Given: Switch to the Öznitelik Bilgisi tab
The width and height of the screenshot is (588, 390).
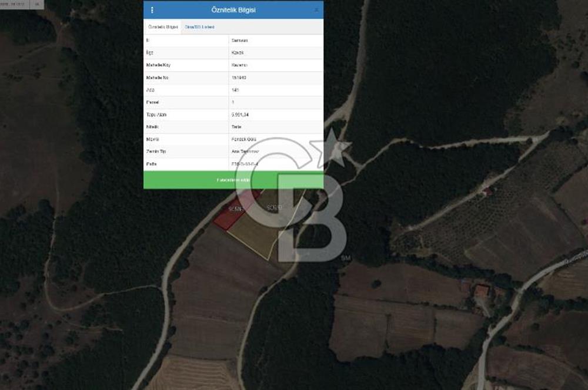Looking at the screenshot, I should tap(163, 27).
